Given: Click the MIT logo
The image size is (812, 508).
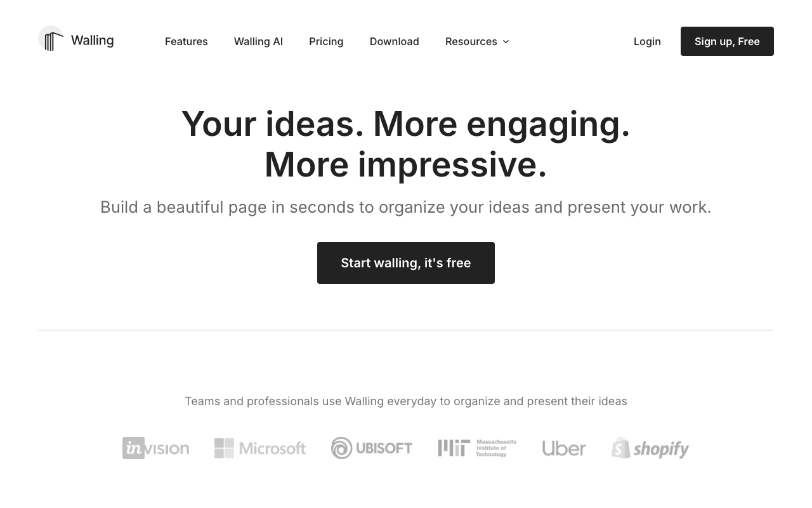Looking at the screenshot, I should (x=477, y=448).
